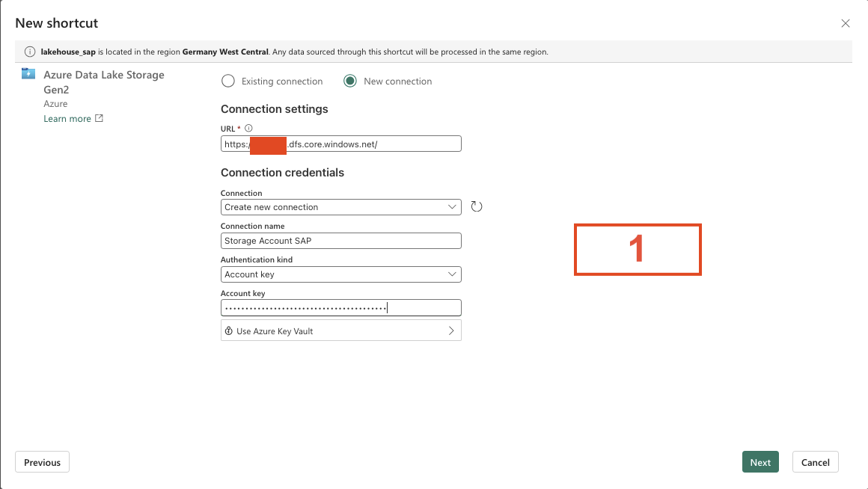
Task: Expand the Authentication kind dropdown
Action: pyautogui.click(x=340, y=274)
